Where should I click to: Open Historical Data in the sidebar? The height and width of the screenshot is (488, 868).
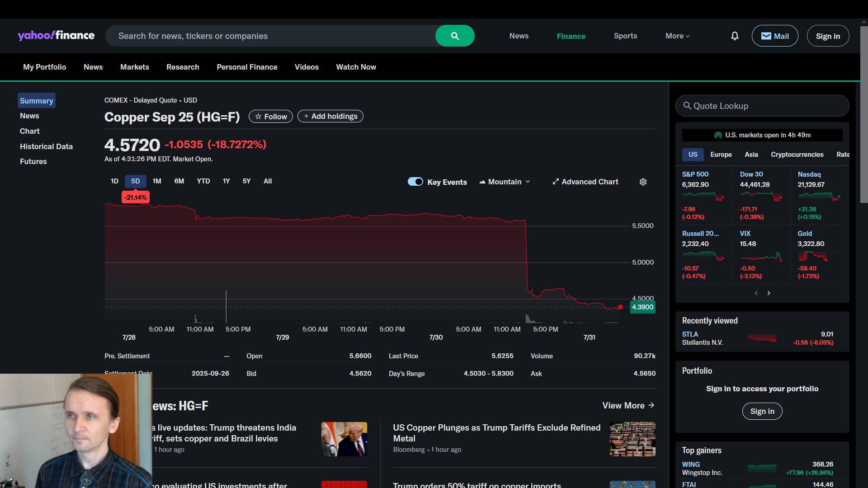pos(46,146)
